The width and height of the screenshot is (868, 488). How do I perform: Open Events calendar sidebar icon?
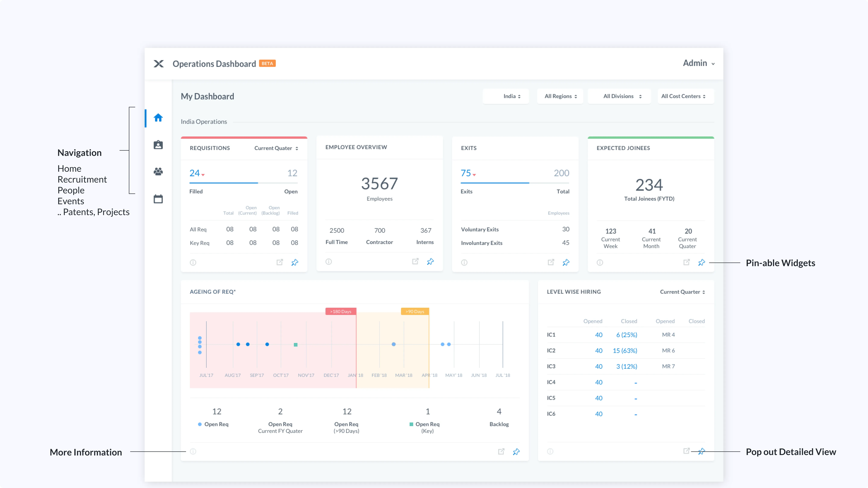(158, 199)
